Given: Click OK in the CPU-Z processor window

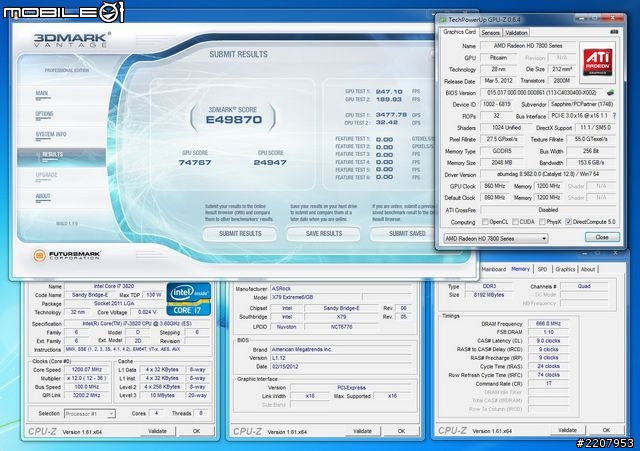Looking at the screenshot, I should pyautogui.click(x=196, y=431).
